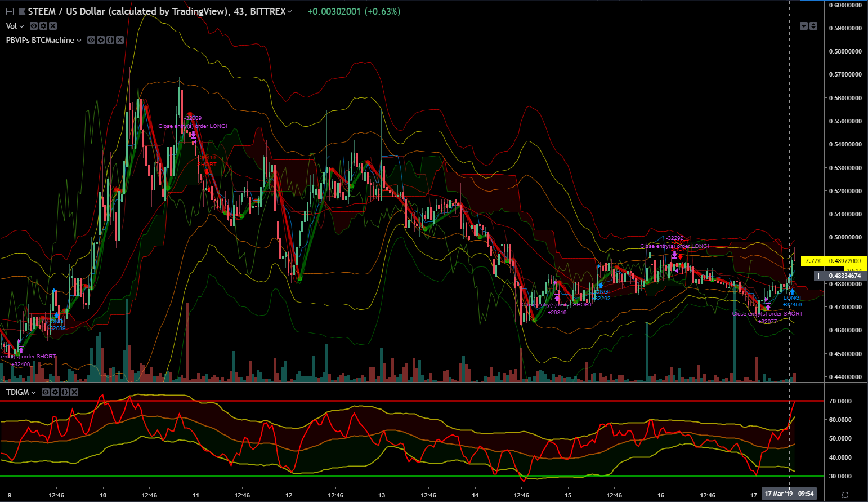Viewport: 868px width, 502px height.
Task: Hide the Vol indicator with eye icon
Action: click(x=34, y=26)
